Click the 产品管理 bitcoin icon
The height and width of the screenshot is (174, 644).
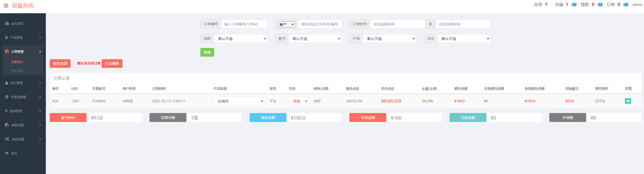click(6, 38)
